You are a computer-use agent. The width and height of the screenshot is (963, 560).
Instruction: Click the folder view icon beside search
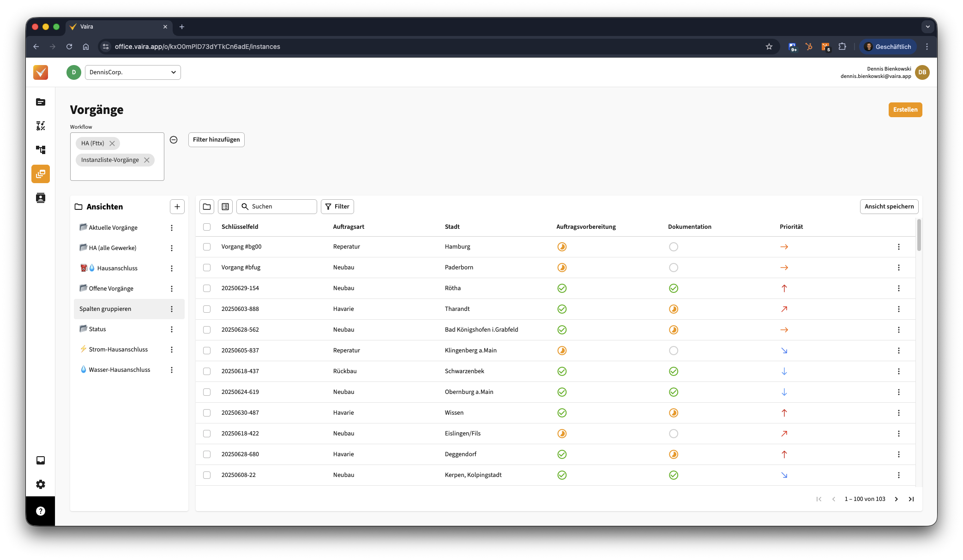207,207
